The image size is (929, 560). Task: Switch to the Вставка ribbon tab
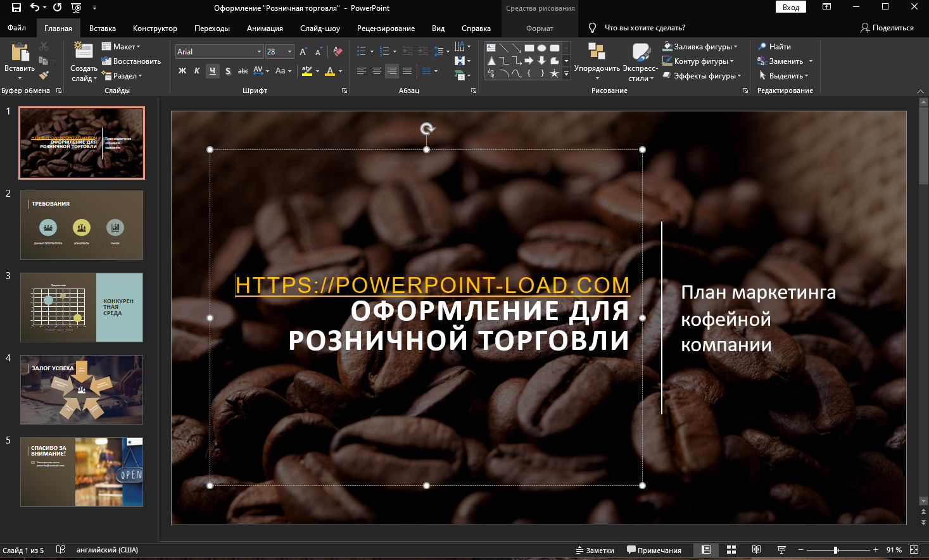click(x=102, y=28)
